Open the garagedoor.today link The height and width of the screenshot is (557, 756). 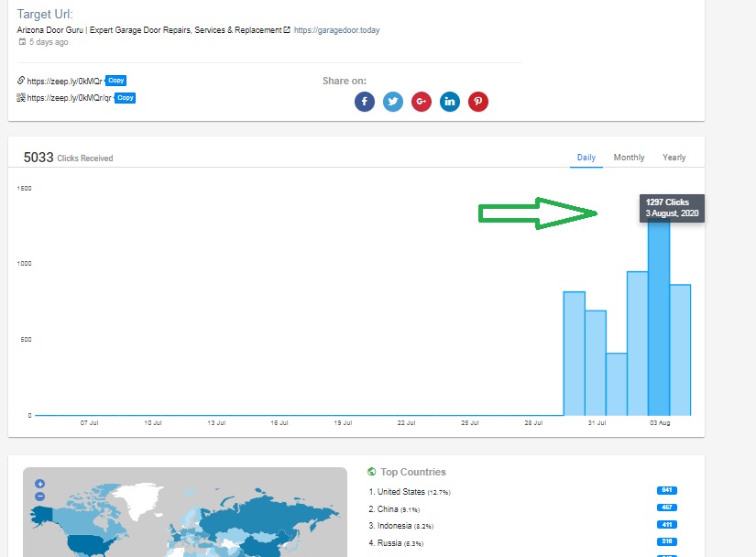tap(336, 30)
